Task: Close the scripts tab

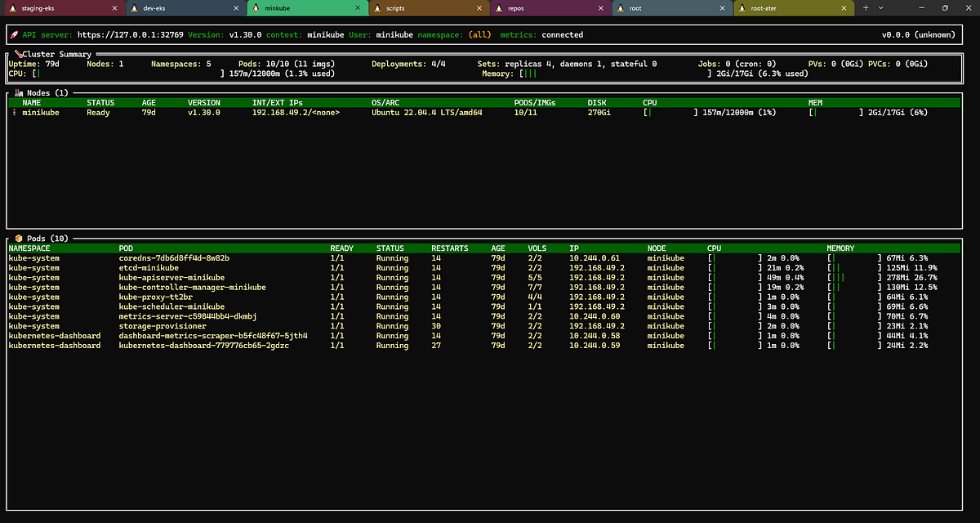Action: 479,7
